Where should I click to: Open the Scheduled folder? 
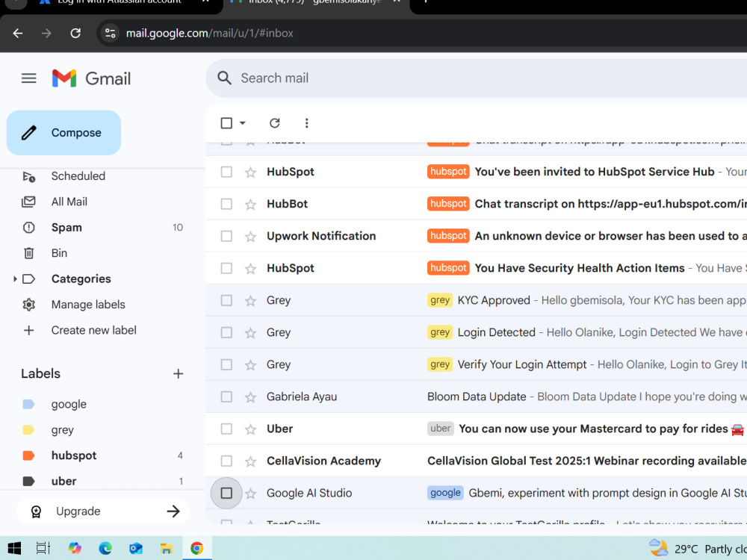point(78,176)
